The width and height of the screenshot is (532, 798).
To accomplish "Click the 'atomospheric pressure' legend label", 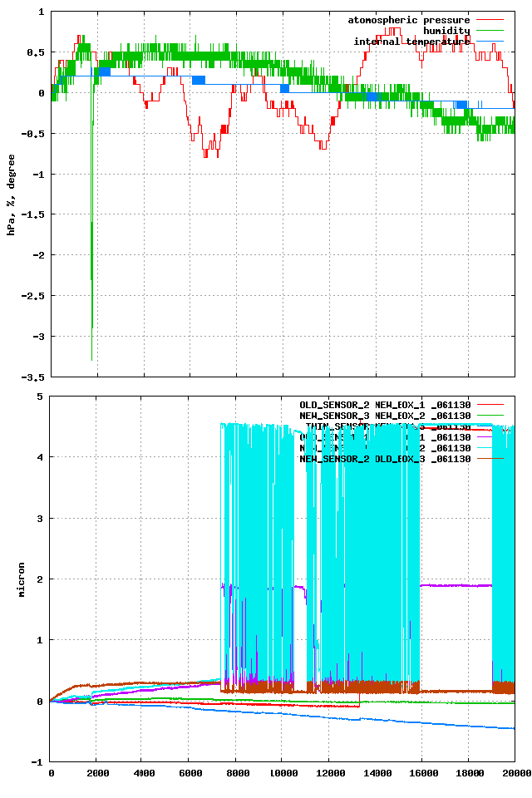I will pyautogui.click(x=409, y=20).
